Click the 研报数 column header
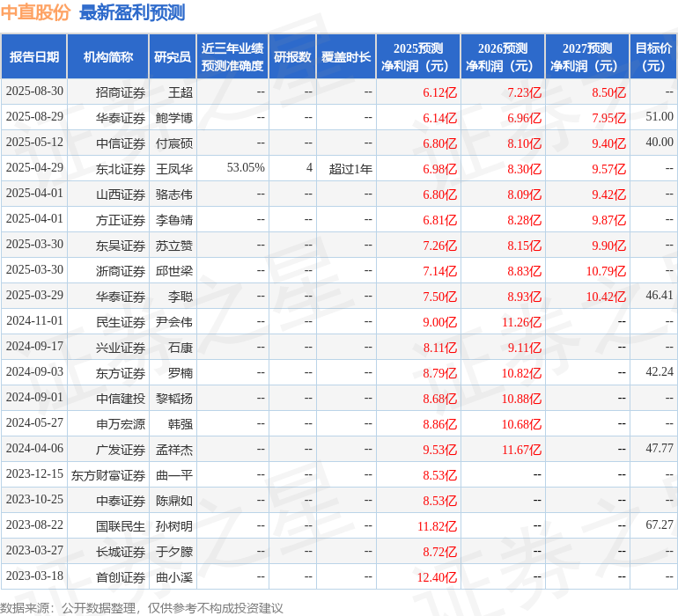Image resolution: width=678 pixels, height=616 pixels. tap(292, 57)
